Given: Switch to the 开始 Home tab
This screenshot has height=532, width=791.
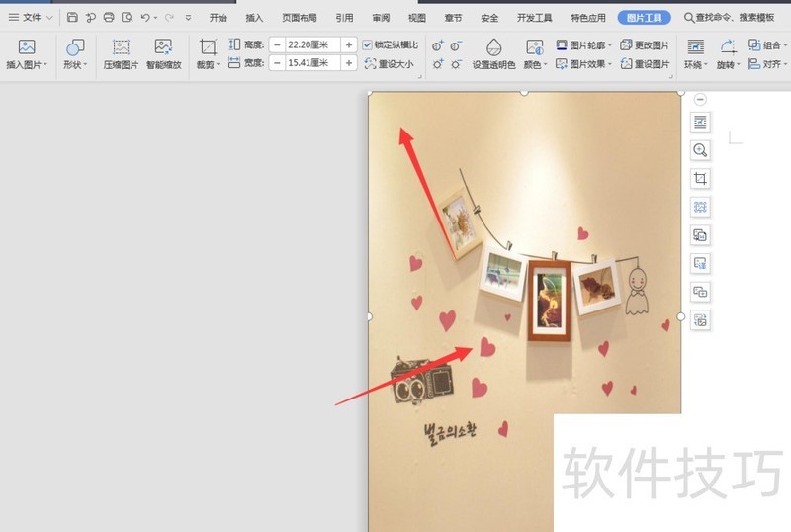Looking at the screenshot, I should [218, 18].
